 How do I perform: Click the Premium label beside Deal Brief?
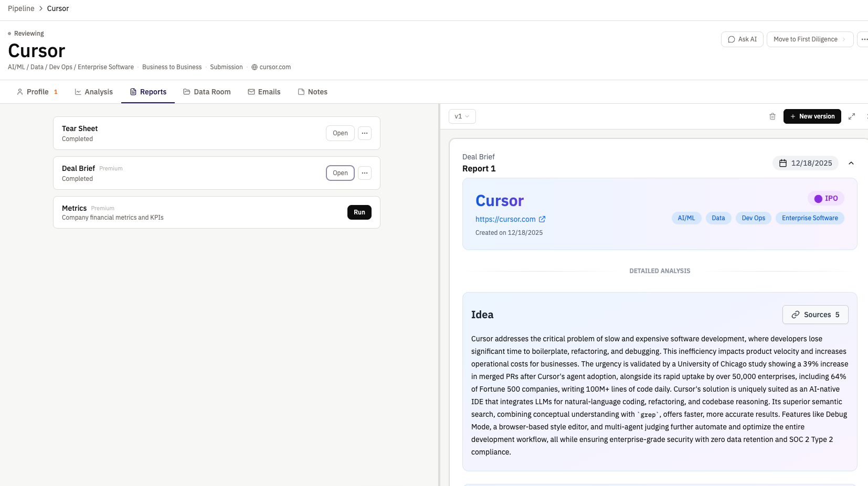click(111, 168)
